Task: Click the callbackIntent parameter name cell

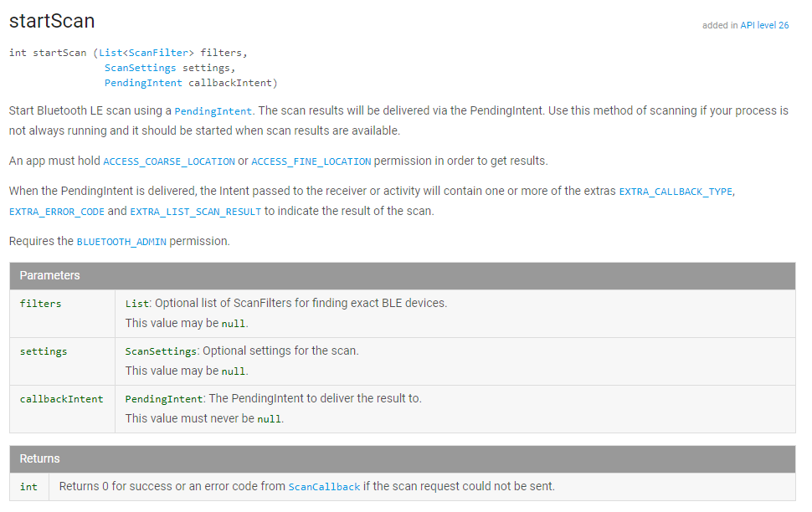Action: [x=61, y=399]
